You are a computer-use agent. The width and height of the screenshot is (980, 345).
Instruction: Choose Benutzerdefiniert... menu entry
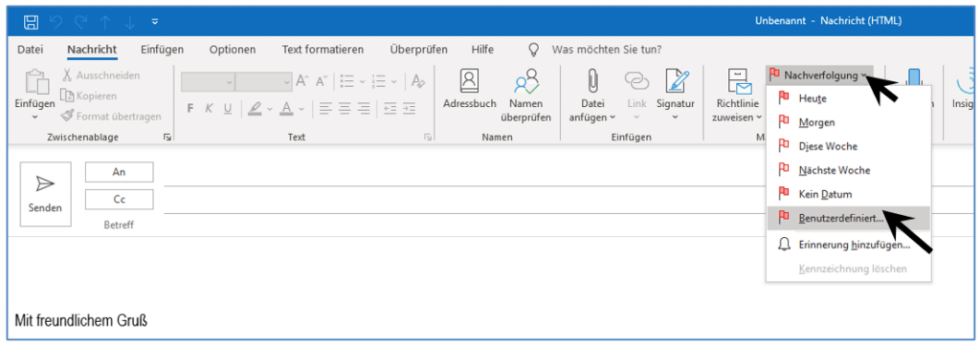(848, 218)
